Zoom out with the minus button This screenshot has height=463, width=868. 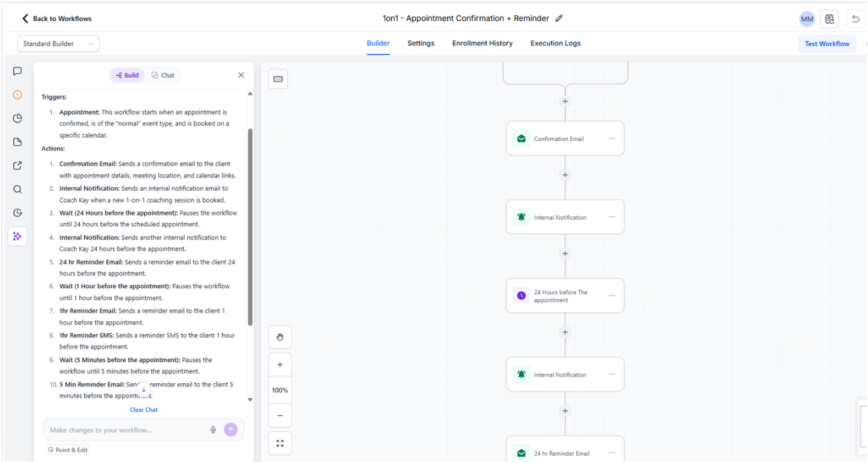(x=280, y=416)
